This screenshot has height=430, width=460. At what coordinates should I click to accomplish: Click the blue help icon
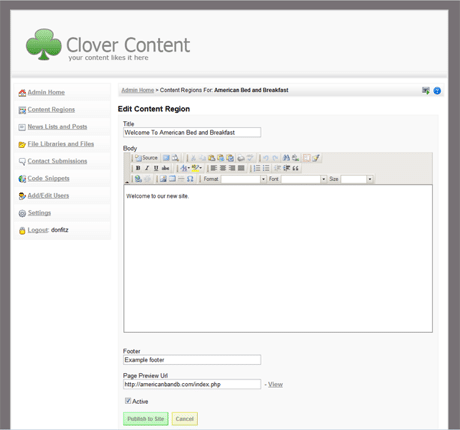[437, 91]
